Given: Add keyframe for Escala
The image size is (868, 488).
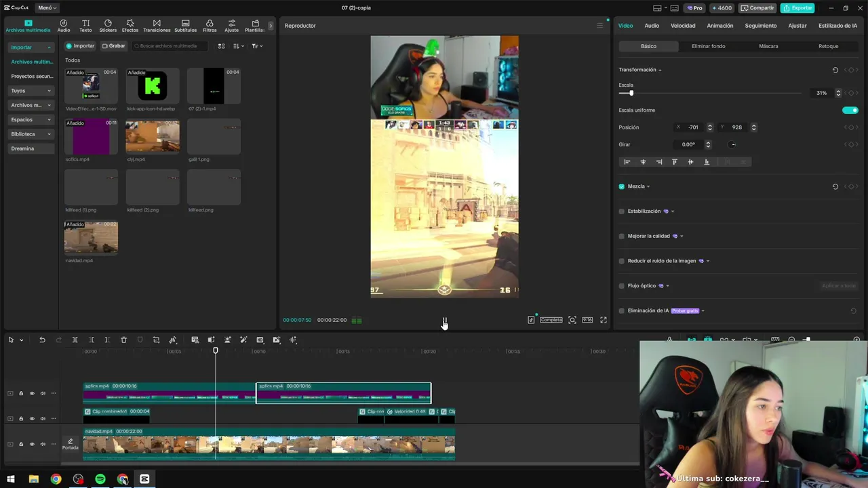Looking at the screenshot, I should (x=851, y=93).
